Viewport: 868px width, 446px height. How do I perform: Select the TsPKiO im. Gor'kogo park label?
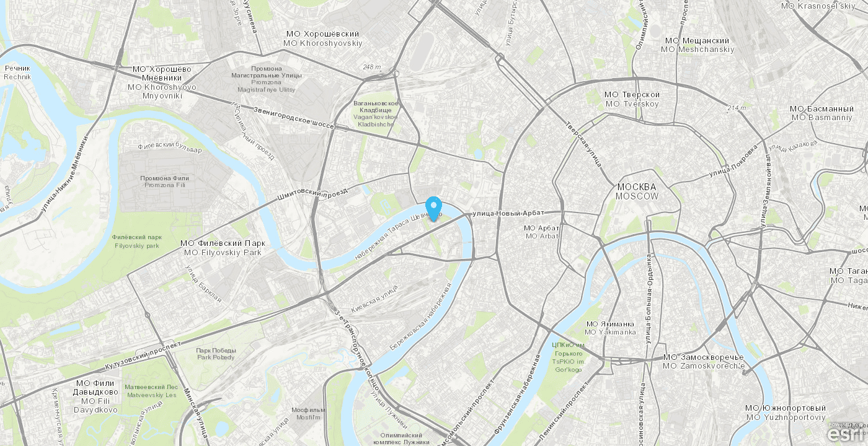coord(567,357)
